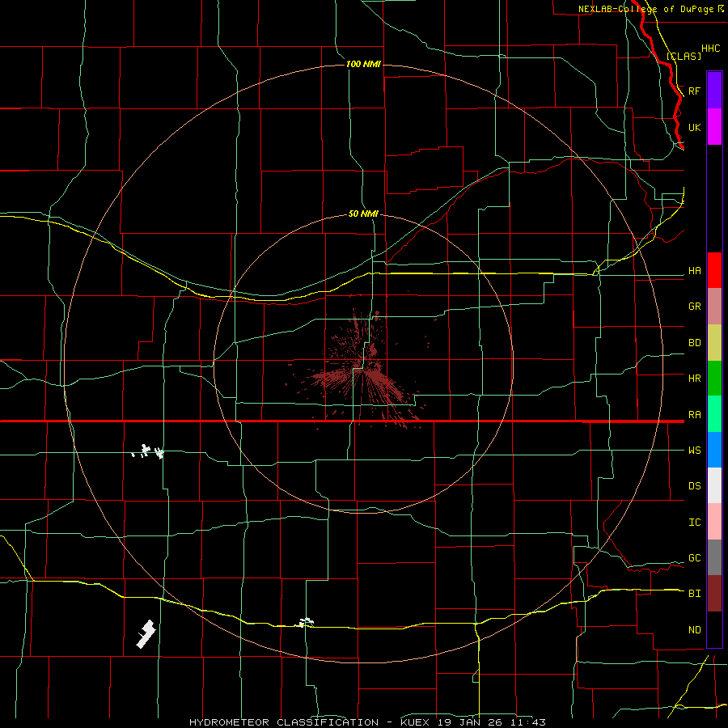Image resolution: width=728 pixels, height=728 pixels.
Task: Select the HA legend label
Action: coord(694,271)
